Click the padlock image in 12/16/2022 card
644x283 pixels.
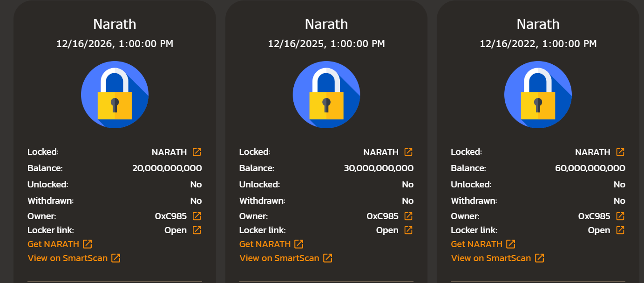click(538, 95)
